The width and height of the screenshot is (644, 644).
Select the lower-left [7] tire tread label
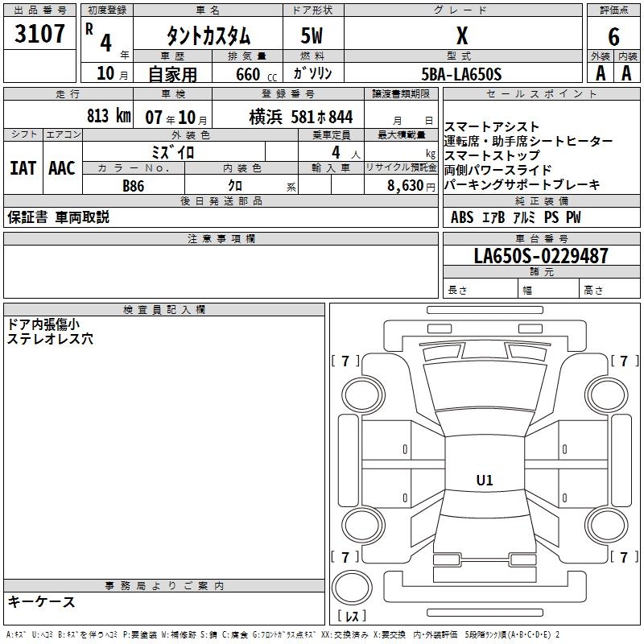pos(345,557)
